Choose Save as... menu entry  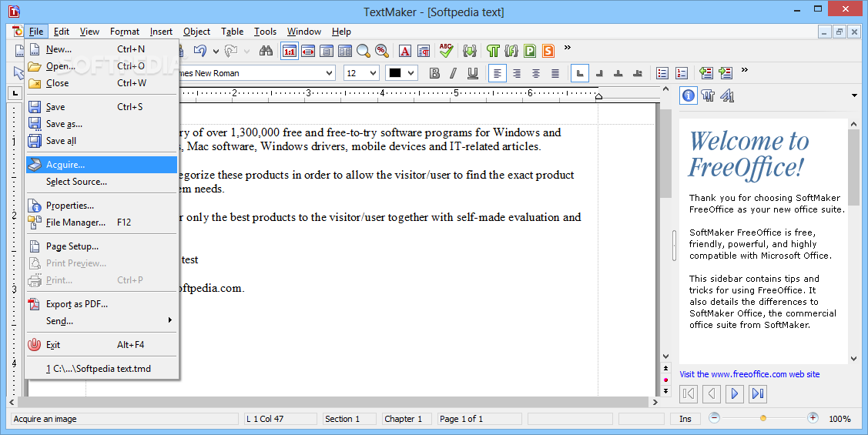tap(102, 123)
